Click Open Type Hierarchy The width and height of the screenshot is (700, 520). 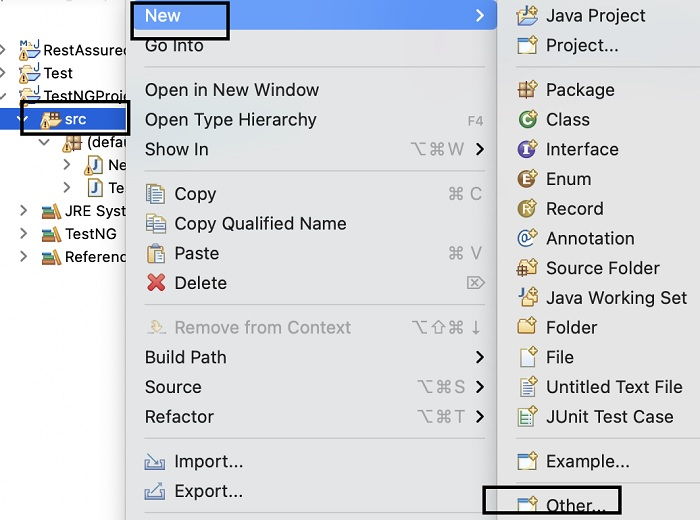[230, 120]
